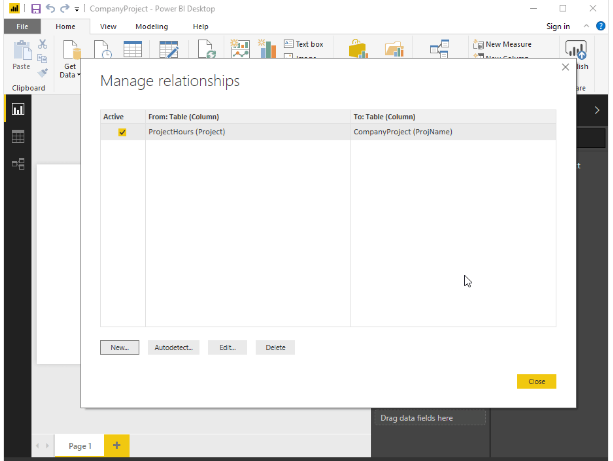613x461 pixels.
Task: Click the Cut scissors icon
Action: [x=42, y=44]
